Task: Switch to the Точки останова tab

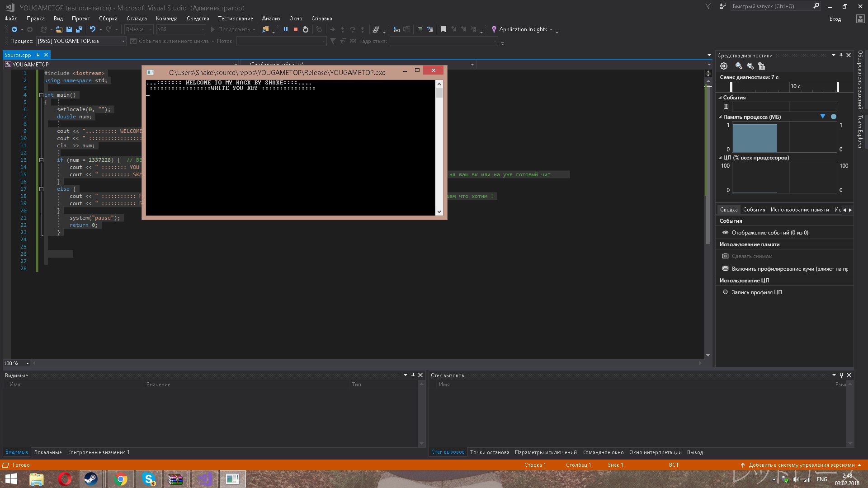Action: 490,452
